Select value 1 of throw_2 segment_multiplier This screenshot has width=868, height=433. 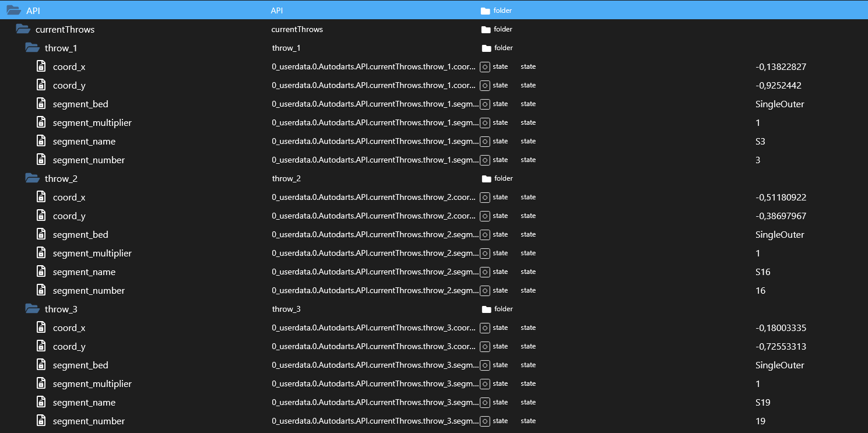coord(758,253)
